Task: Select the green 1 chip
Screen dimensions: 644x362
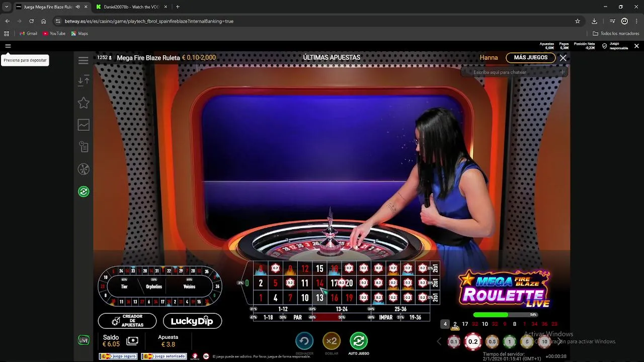Action: 510,342
